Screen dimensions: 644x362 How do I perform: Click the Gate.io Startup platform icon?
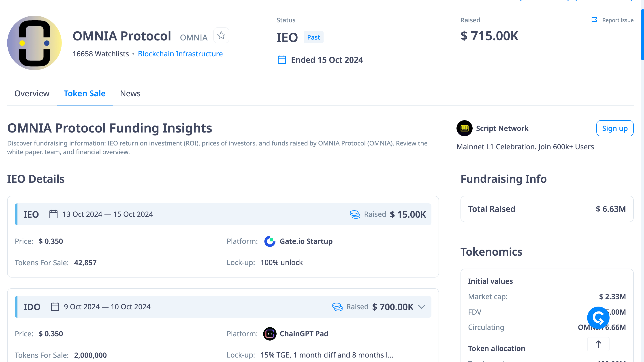click(x=270, y=242)
